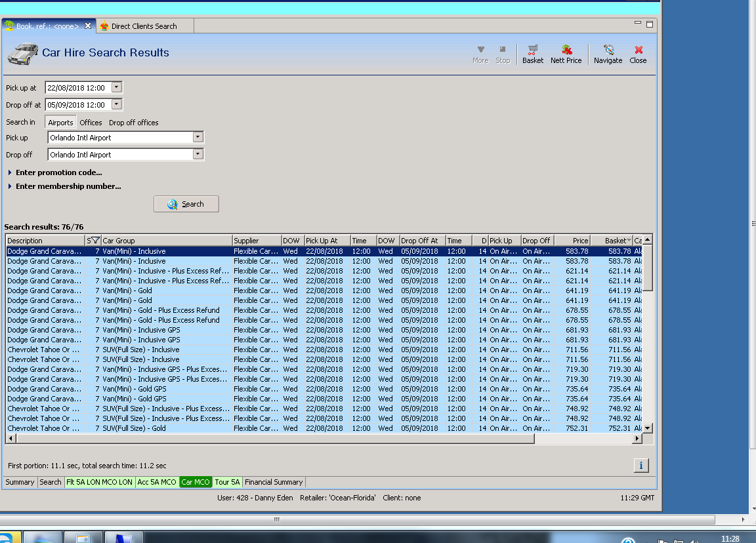Screen dimensions: 756x543
Task: Open the Car MCO tab
Action: [x=196, y=482]
